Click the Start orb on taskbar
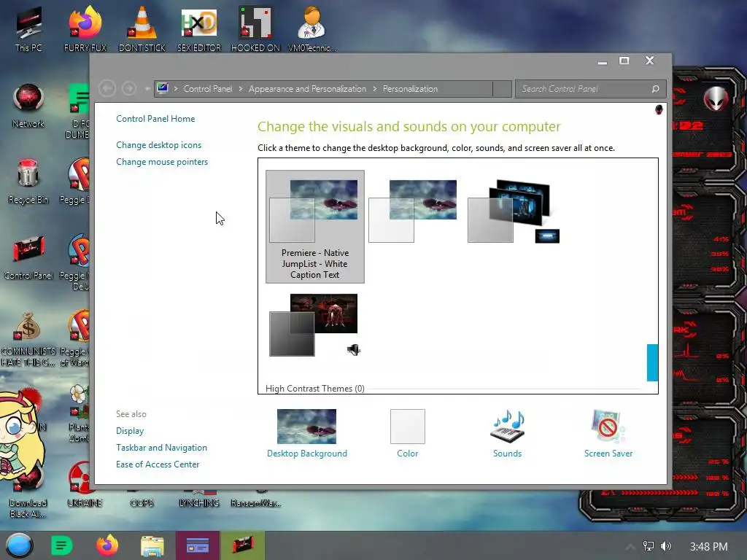The width and height of the screenshot is (747, 560). point(19,545)
